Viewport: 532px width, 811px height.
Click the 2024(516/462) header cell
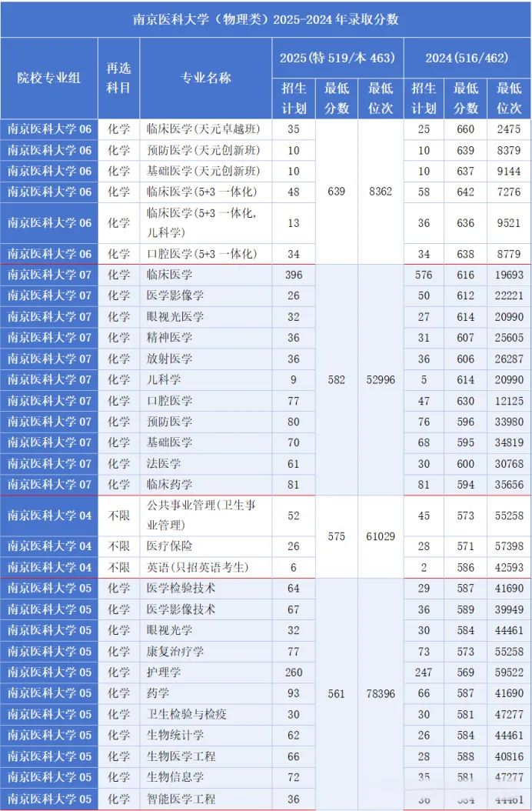coord(467,58)
